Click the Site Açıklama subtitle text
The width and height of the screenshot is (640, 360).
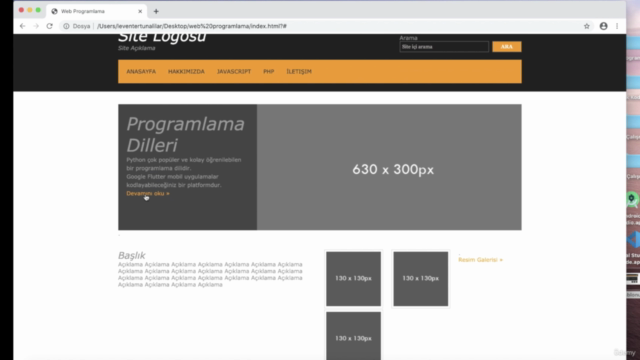click(136, 48)
